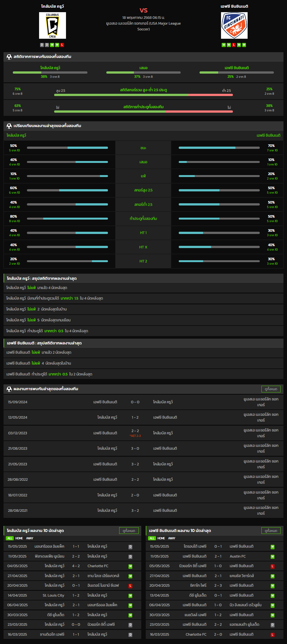Screen dimensions: 287x644
Task: Click HT 1 row label in comparison table
Action: click(143, 233)
